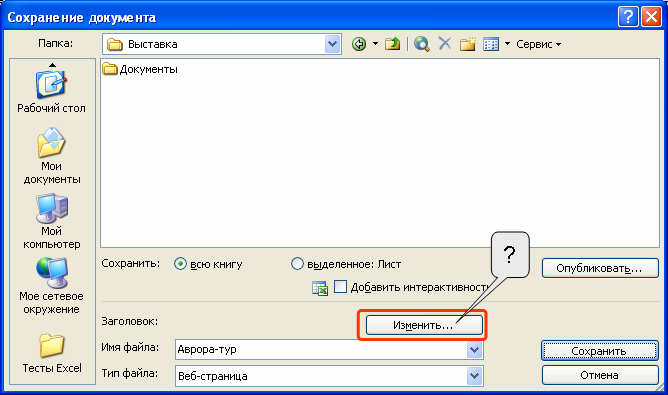The image size is (668, 395).
Task: Go to Рабочий стол location
Action: [52, 92]
